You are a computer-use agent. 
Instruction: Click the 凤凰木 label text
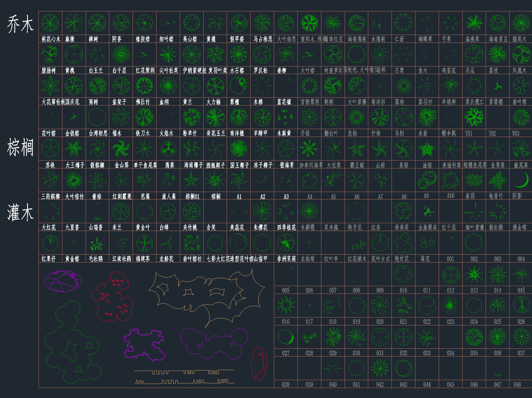click(x=520, y=70)
